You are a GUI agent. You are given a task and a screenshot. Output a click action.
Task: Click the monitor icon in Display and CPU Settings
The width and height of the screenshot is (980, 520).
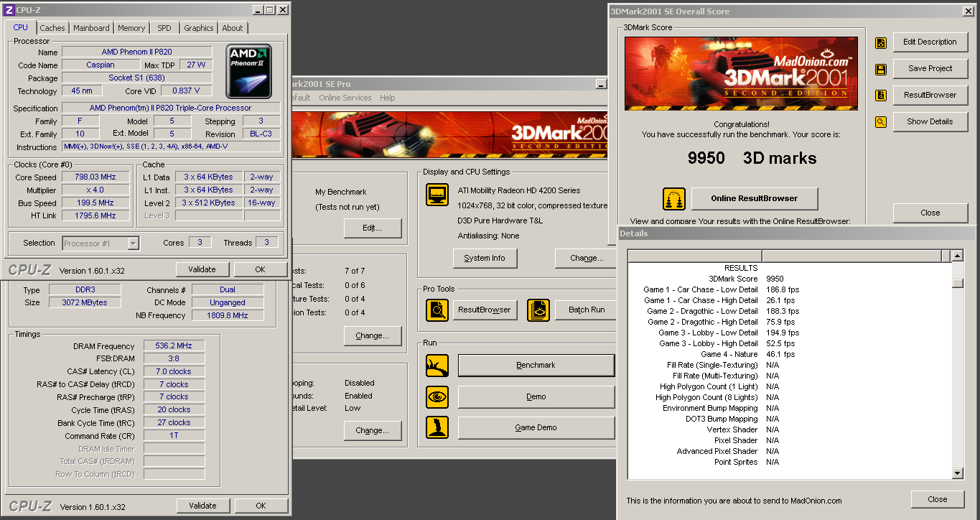pyautogui.click(x=437, y=194)
